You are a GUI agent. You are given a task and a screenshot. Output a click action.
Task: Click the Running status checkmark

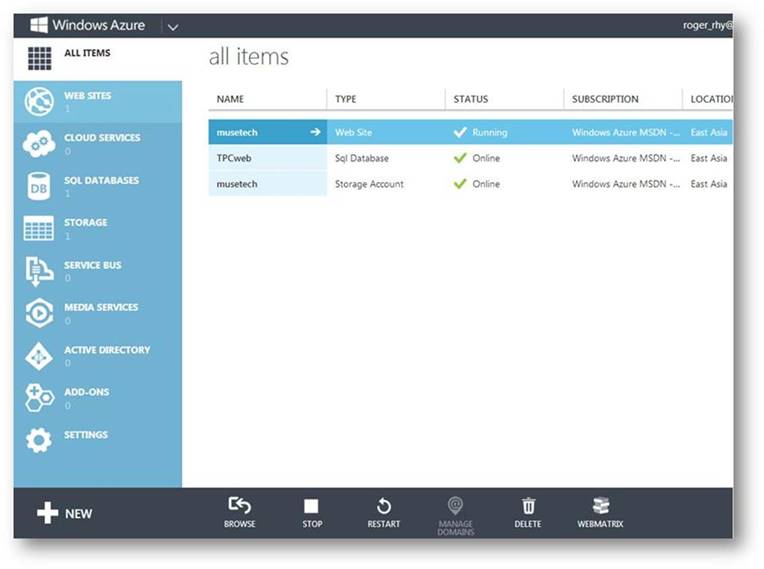pos(460,132)
